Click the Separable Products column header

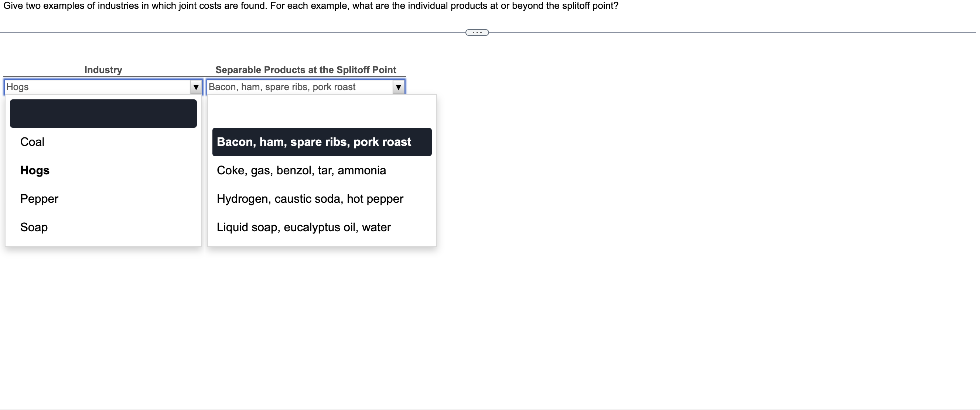pos(305,70)
